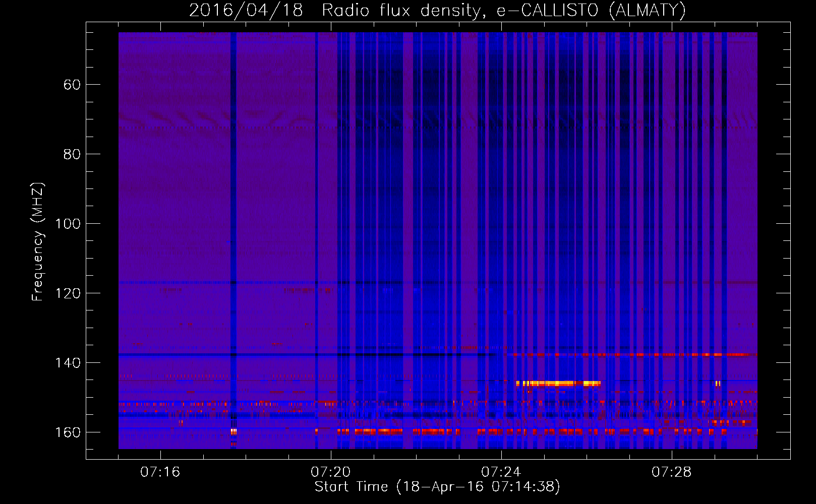This screenshot has width=816, height=504.
Task: Select the 60 frequency tick label
Action: (x=72, y=85)
